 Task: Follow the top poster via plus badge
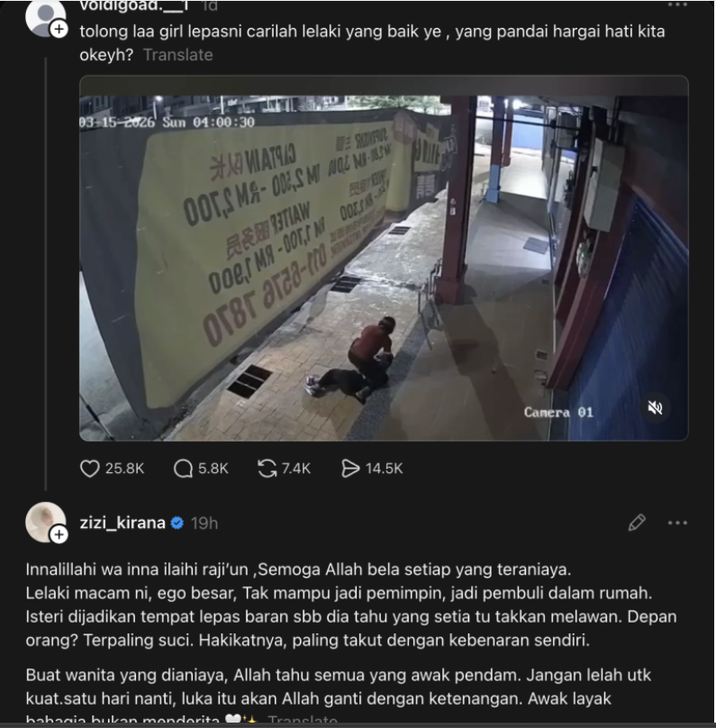[59, 29]
